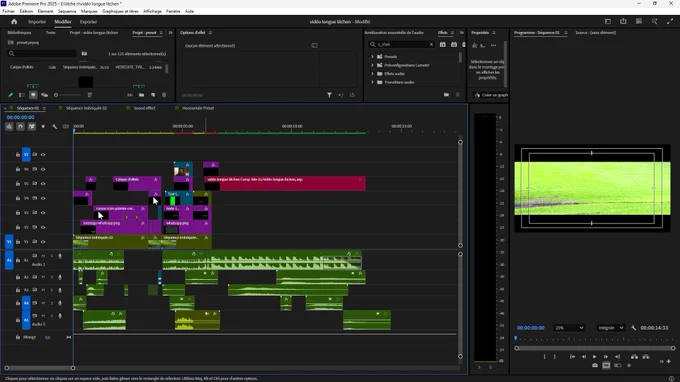Switch to Séquence imbriquée 02 timeline tab
680x382 pixels.
(x=86, y=108)
